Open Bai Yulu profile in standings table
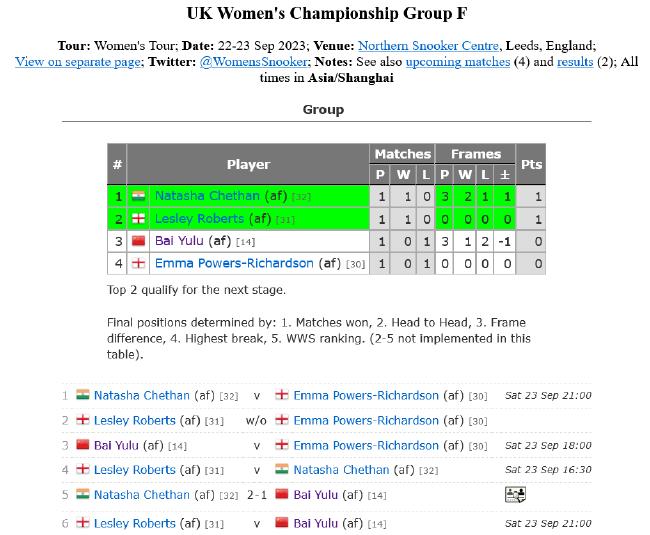Viewport: 650px width, 535px height. click(x=179, y=241)
